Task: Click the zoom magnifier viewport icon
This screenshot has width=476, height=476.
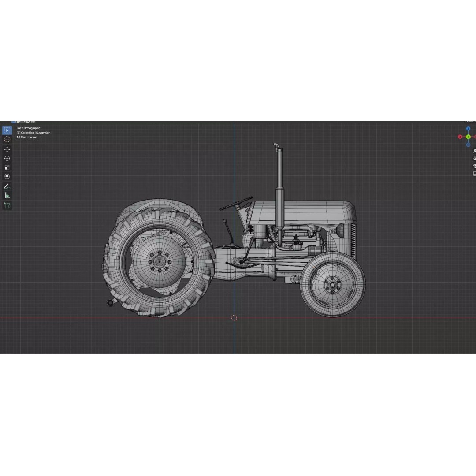Action: point(475,151)
